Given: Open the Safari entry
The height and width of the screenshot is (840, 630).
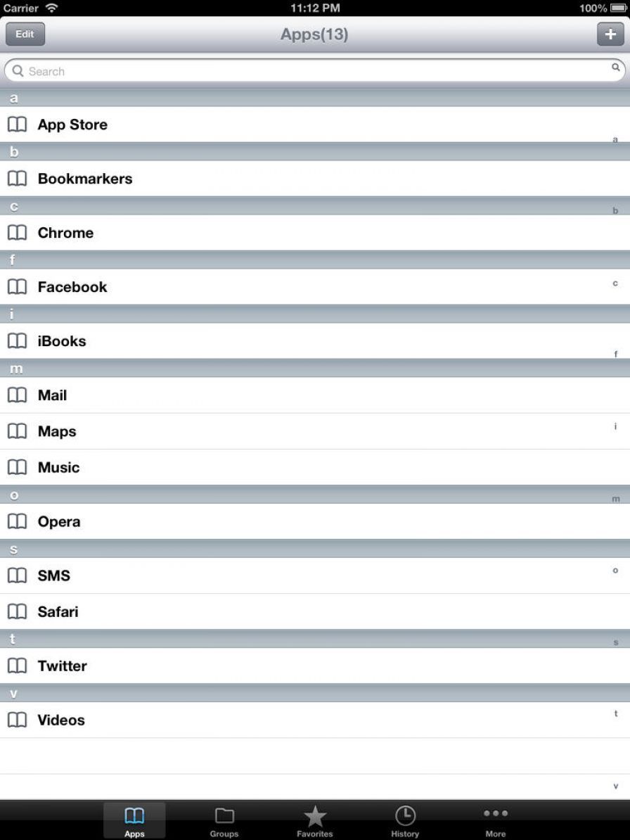Looking at the screenshot, I should [58, 612].
